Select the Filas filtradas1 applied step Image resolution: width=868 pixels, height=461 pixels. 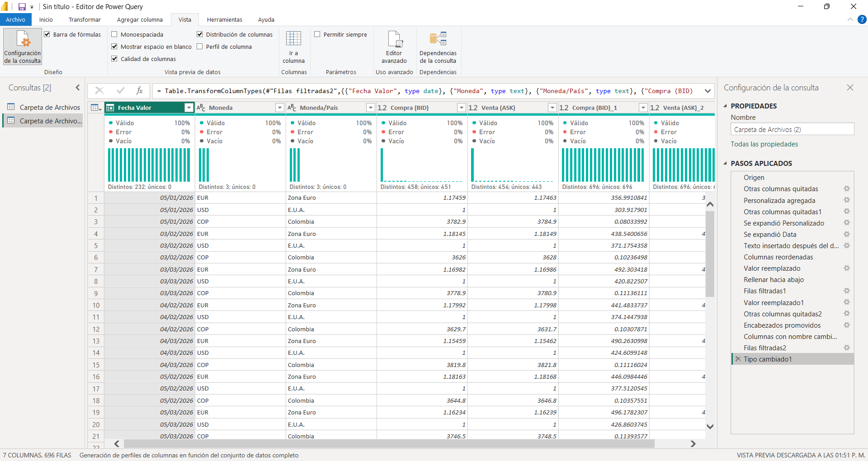(765, 291)
